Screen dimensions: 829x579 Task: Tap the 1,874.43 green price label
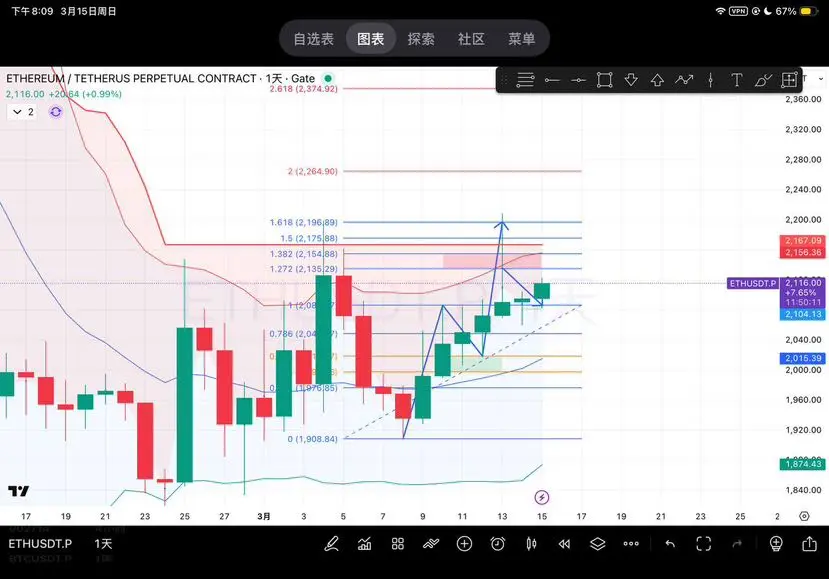(x=803, y=464)
